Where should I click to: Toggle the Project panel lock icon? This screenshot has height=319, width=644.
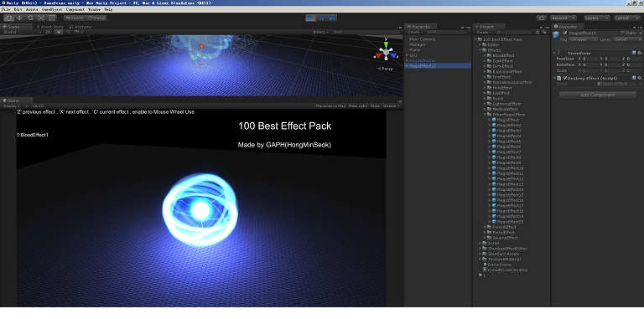(542, 27)
